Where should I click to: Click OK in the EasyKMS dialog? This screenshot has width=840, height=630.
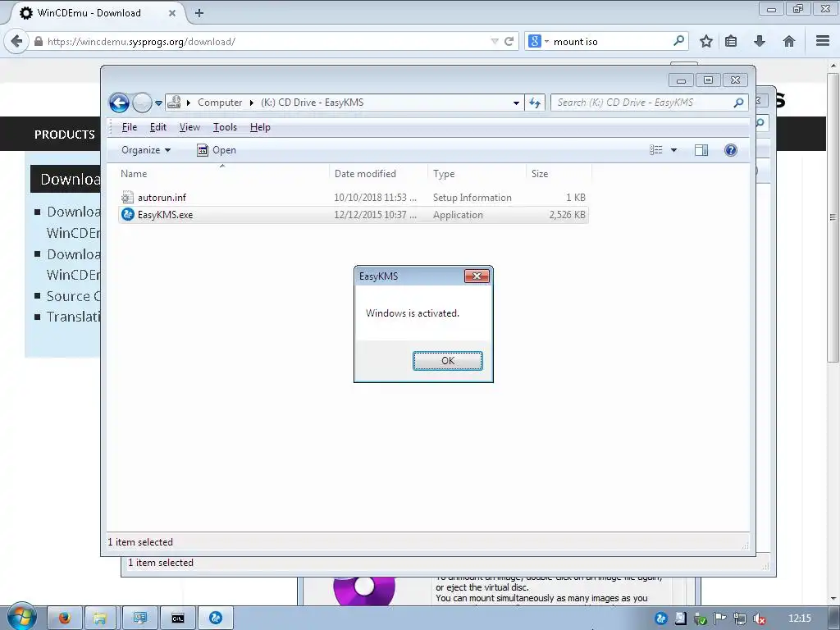coord(447,361)
